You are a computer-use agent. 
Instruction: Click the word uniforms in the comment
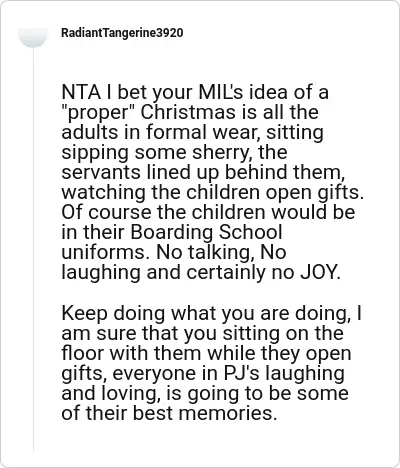[x=104, y=252]
